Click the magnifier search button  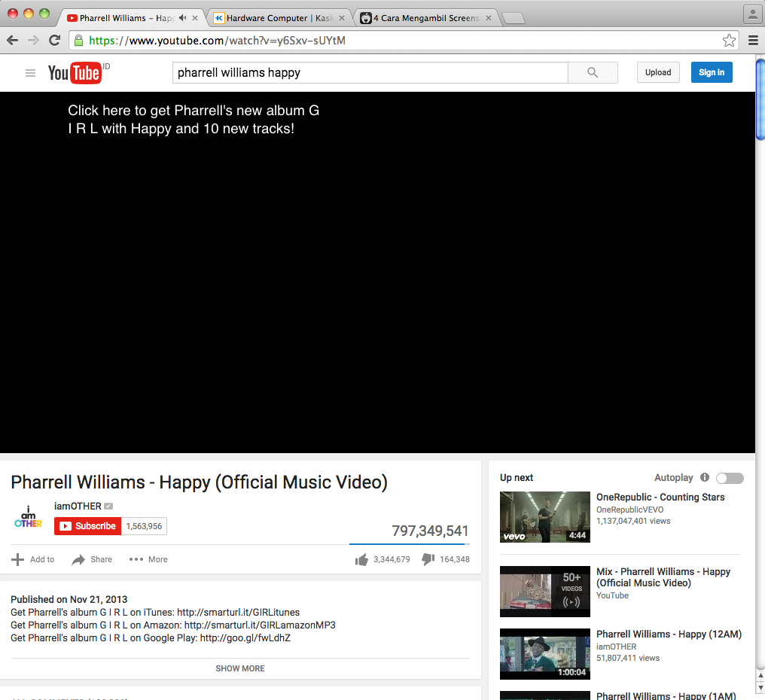[x=593, y=73]
